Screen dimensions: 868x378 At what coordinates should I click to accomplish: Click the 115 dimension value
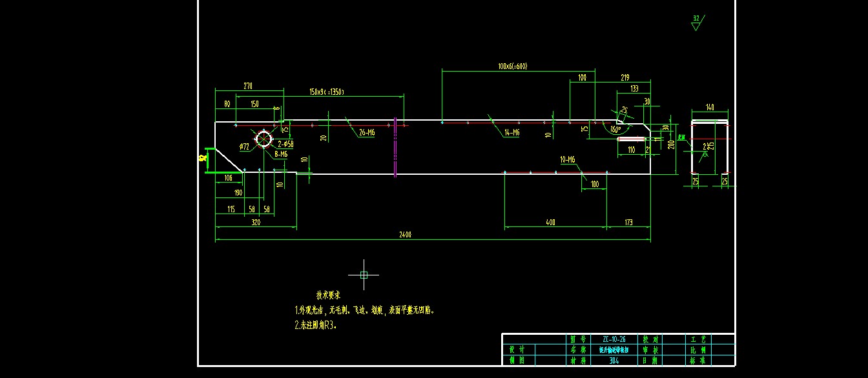pos(232,209)
